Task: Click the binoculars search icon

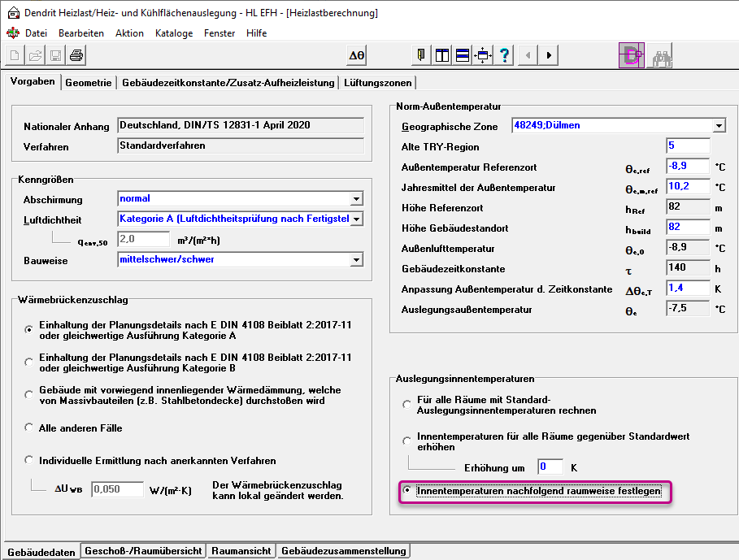Action: click(x=660, y=55)
